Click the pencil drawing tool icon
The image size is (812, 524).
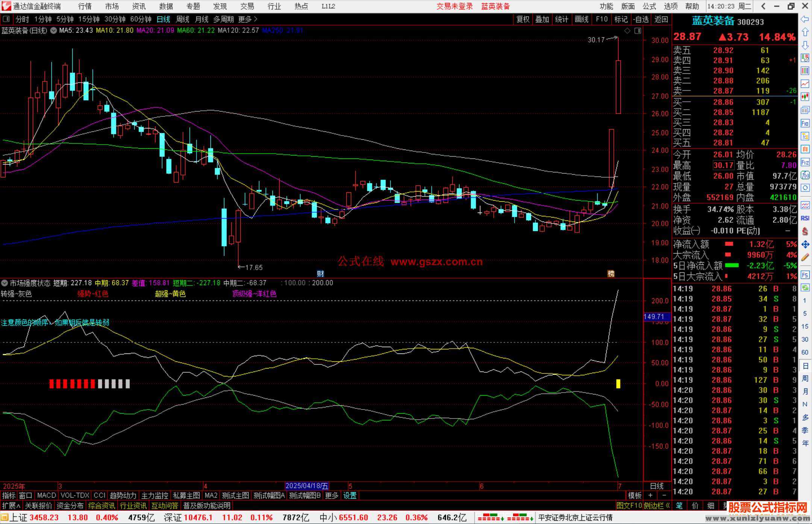point(805,257)
